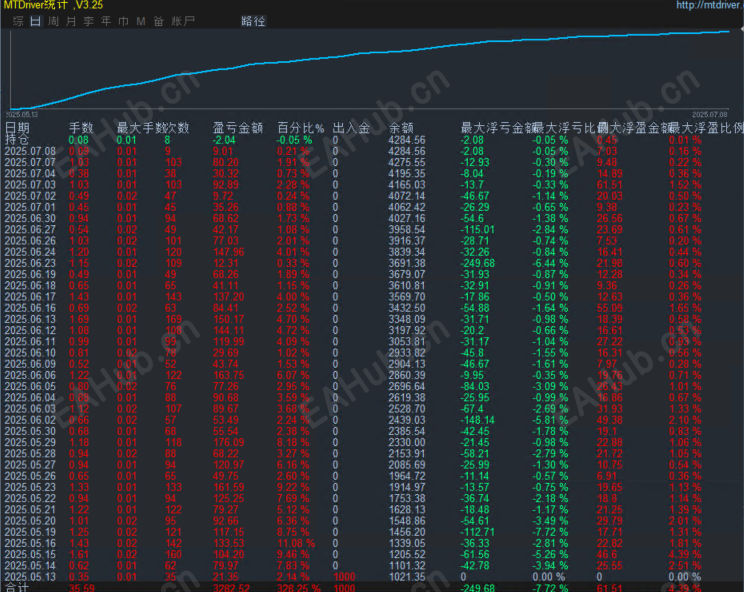Screen dimensions: 744x592
Task: Click the balance value 4284.56 in 持仓 row
Action: coord(407,139)
